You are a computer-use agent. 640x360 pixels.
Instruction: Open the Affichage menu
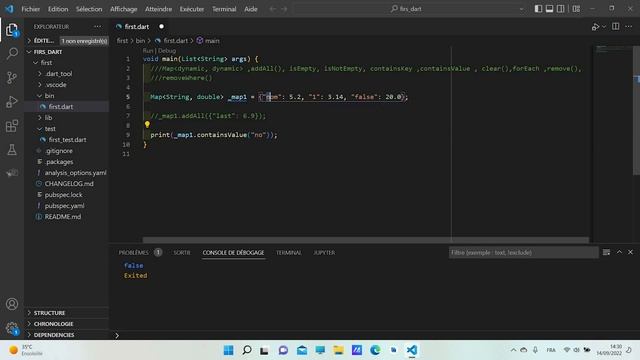point(124,9)
